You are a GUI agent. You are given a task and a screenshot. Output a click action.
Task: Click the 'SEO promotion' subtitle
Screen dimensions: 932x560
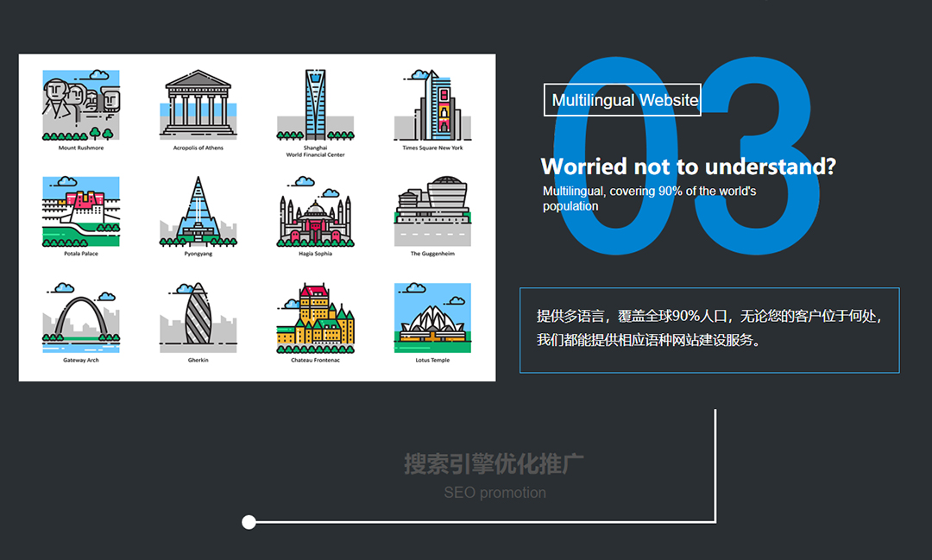pyautogui.click(x=494, y=493)
